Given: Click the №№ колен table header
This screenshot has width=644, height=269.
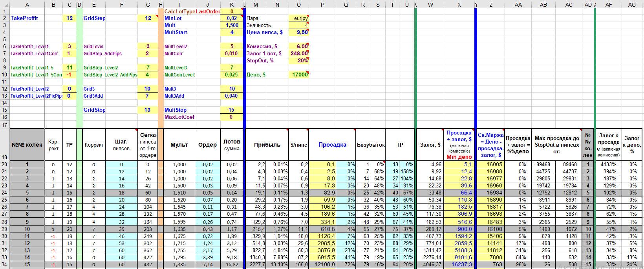Looking at the screenshot, I should click(x=27, y=145).
